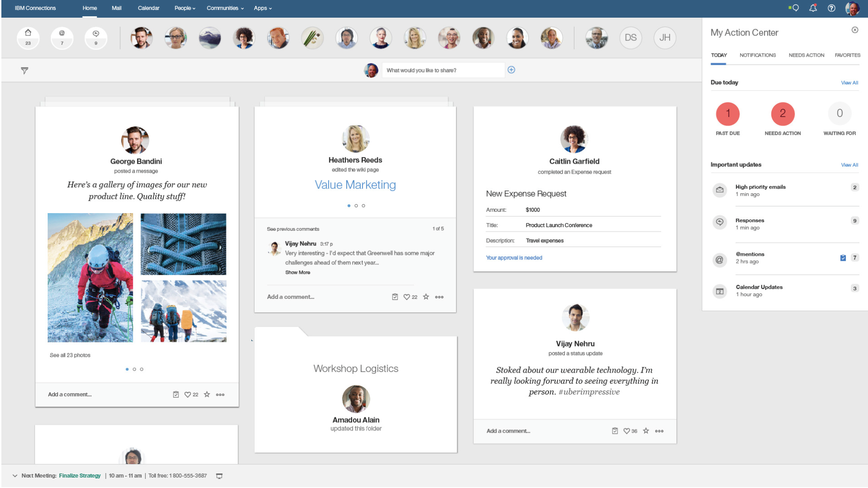Screen dimensions: 868x488
Task: Click the 'What would you like to share' field
Action: (442, 70)
